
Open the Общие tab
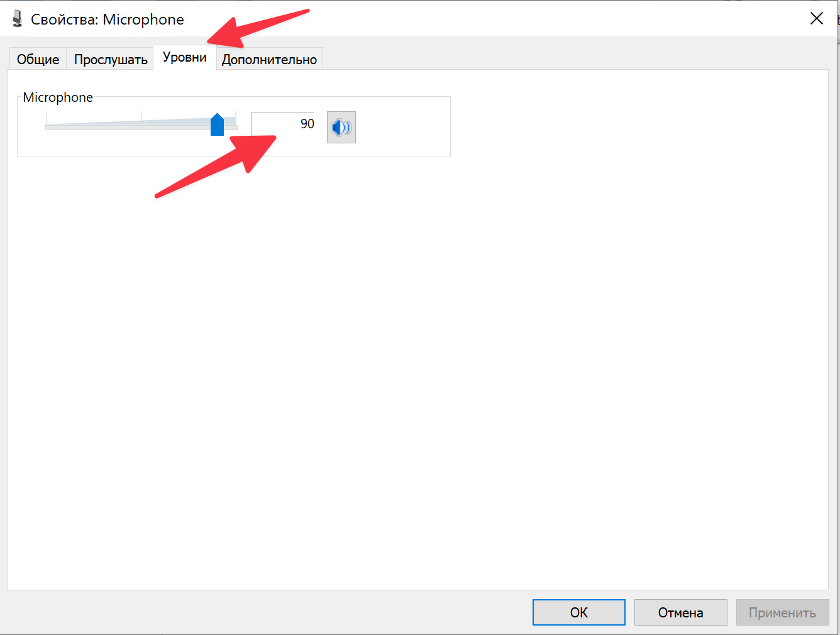[x=38, y=59]
